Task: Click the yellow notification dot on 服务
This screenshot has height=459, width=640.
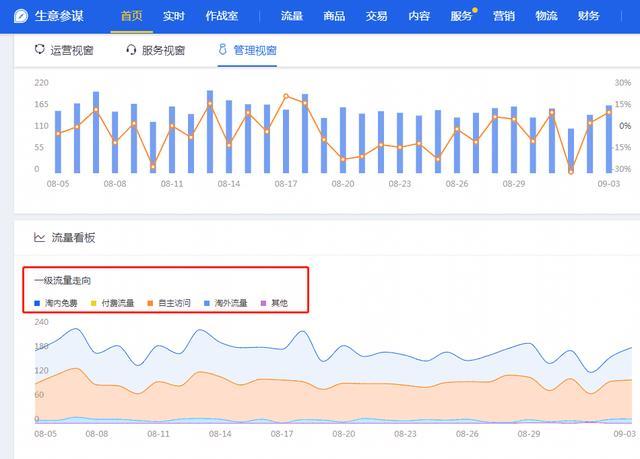Action: [475, 10]
